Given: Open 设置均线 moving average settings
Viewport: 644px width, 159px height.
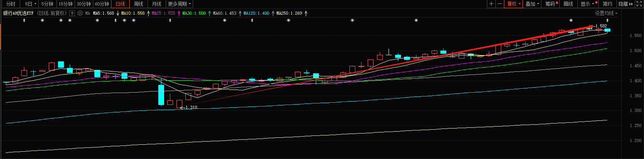Looking at the screenshot, I should [x=606, y=13].
